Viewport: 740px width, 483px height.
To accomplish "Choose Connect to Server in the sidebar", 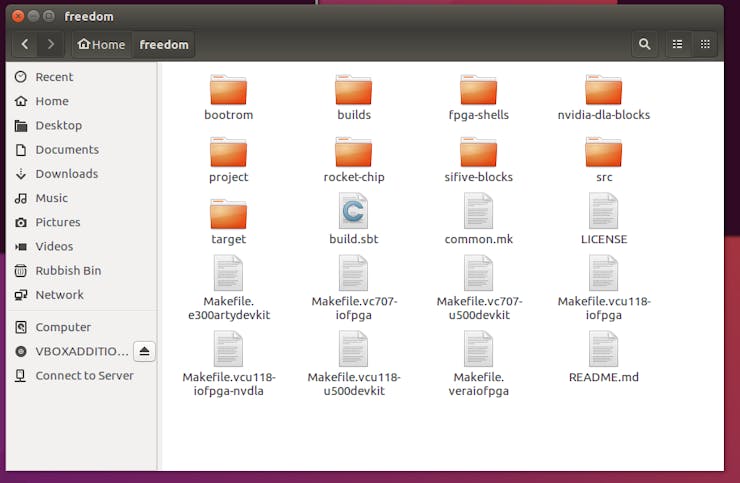I will tap(81, 375).
